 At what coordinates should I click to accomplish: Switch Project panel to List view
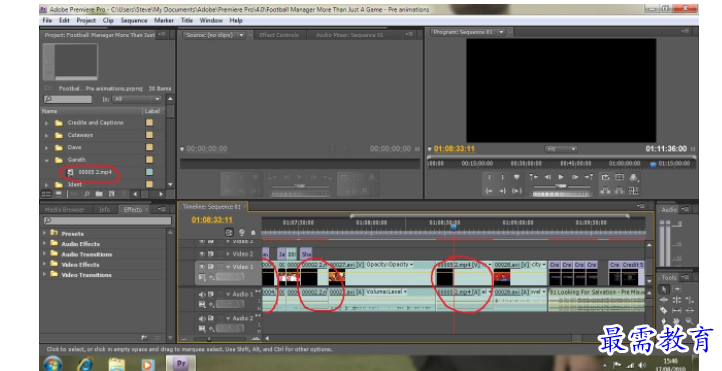(x=47, y=194)
